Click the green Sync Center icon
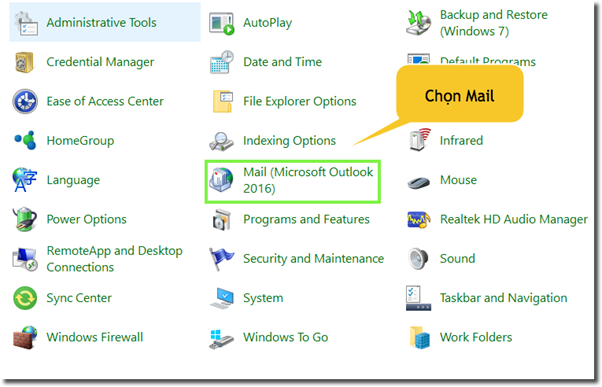Viewport: 602px width, 387px height. pos(25,298)
